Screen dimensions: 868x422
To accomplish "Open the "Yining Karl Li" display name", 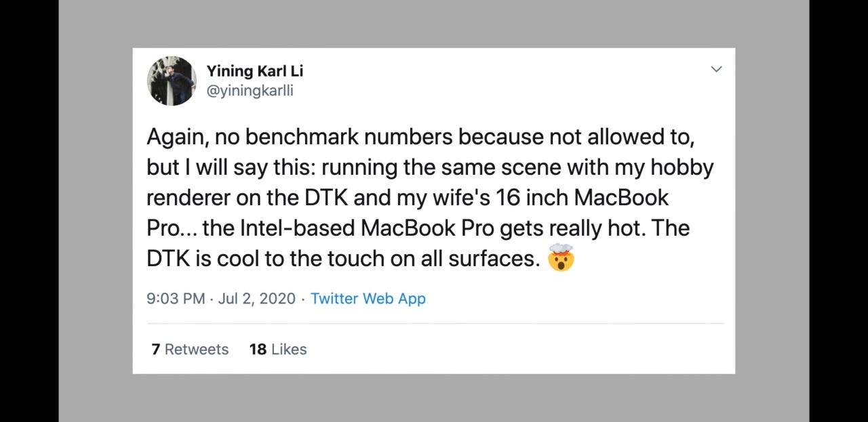I will [254, 71].
